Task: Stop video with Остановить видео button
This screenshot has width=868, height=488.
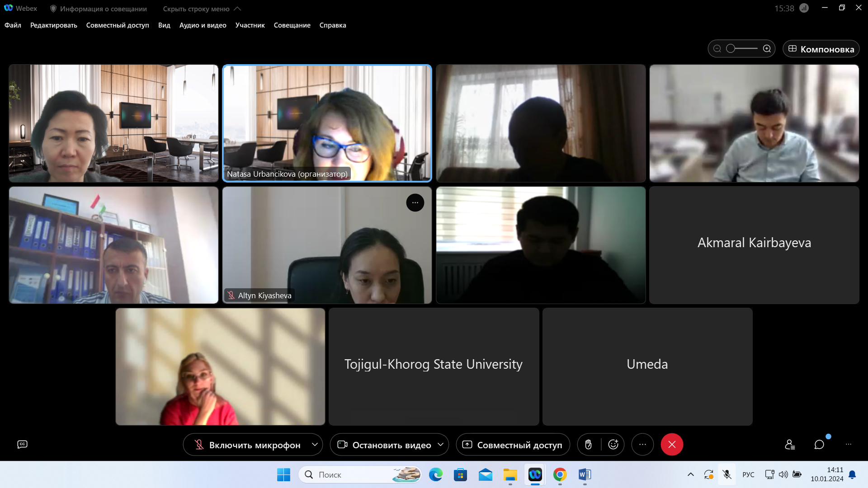Action: (x=384, y=445)
